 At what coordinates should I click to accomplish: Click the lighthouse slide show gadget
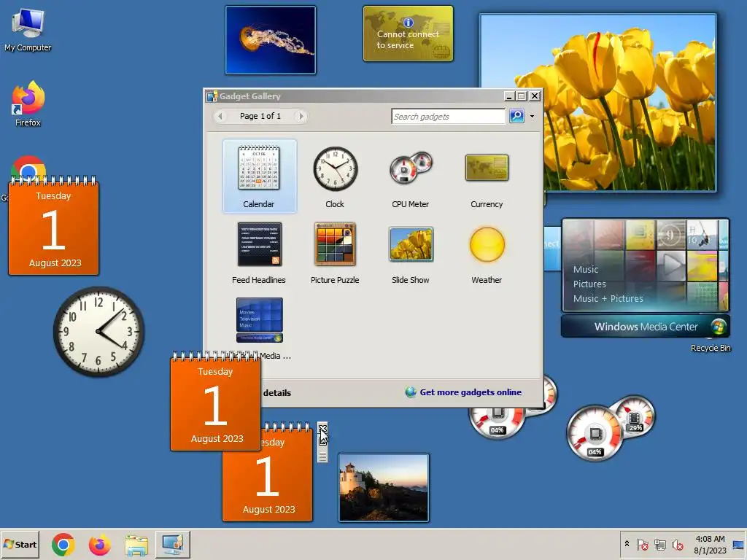click(x=384, y=488)
